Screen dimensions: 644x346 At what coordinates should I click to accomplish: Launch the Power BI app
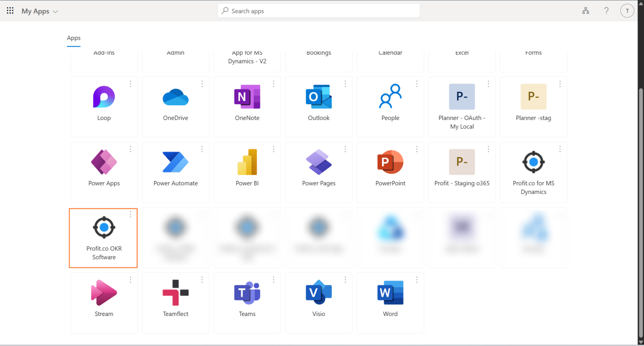pos(247,172)
